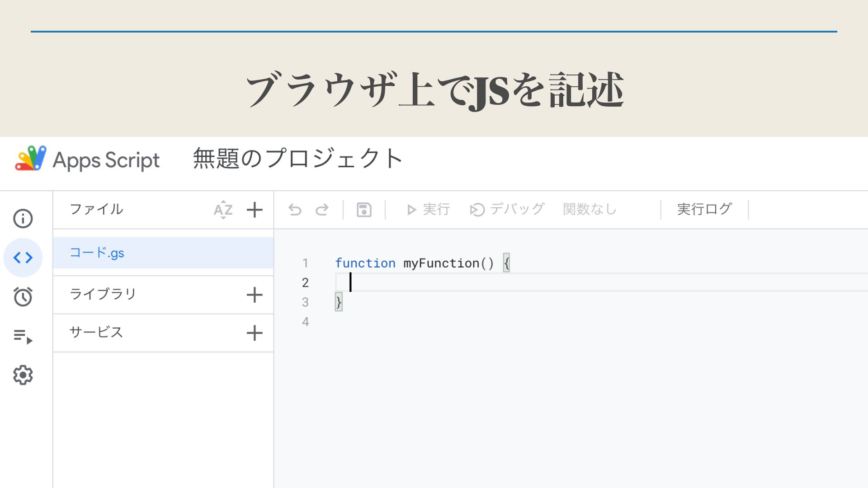The image size is (868, 488).
Task: Start debugging with デバッグ
Action: coord(507,209)
